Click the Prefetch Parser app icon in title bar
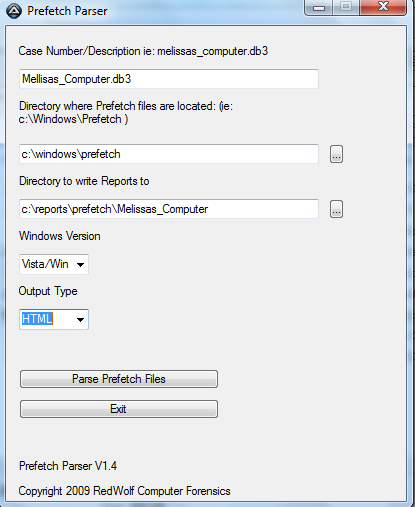This screenshot has width=415, height=507. point(14,11)
